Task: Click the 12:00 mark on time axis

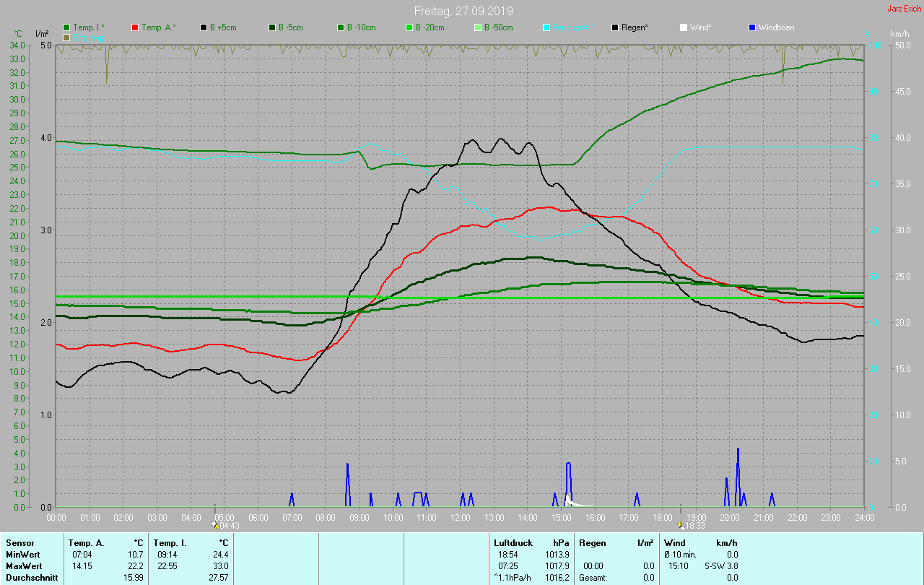Action: 461,517
